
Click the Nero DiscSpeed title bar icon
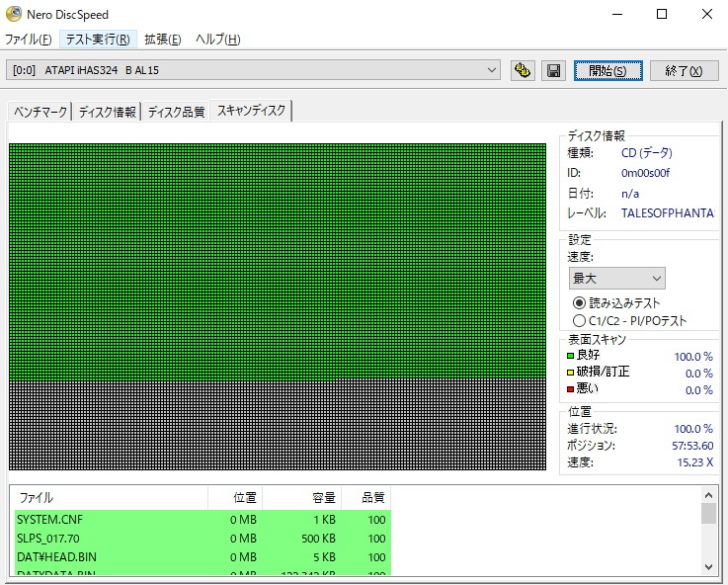click(14, 14)
